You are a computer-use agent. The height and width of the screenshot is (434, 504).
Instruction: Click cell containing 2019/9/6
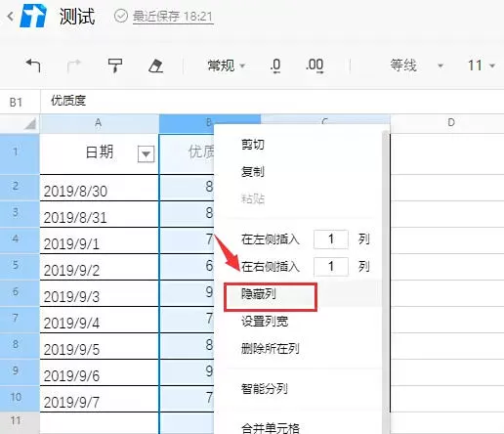click(100, 372)
